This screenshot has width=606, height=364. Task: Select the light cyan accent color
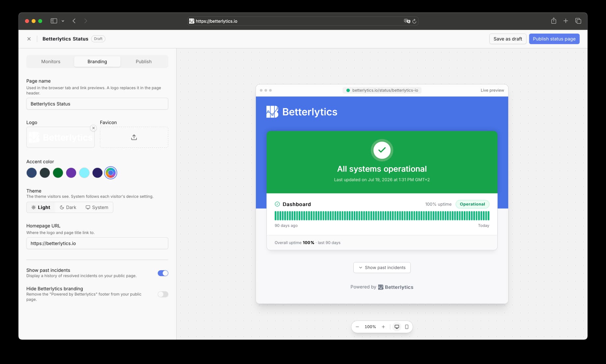[84, 173]
